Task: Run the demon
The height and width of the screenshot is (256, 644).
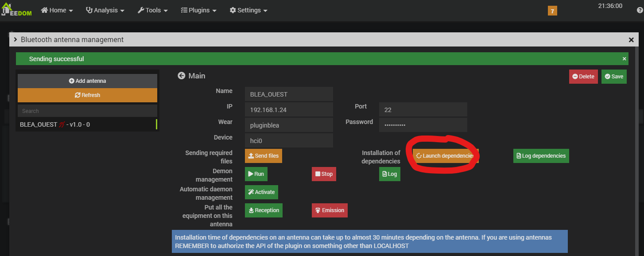Action: (256, 174)
